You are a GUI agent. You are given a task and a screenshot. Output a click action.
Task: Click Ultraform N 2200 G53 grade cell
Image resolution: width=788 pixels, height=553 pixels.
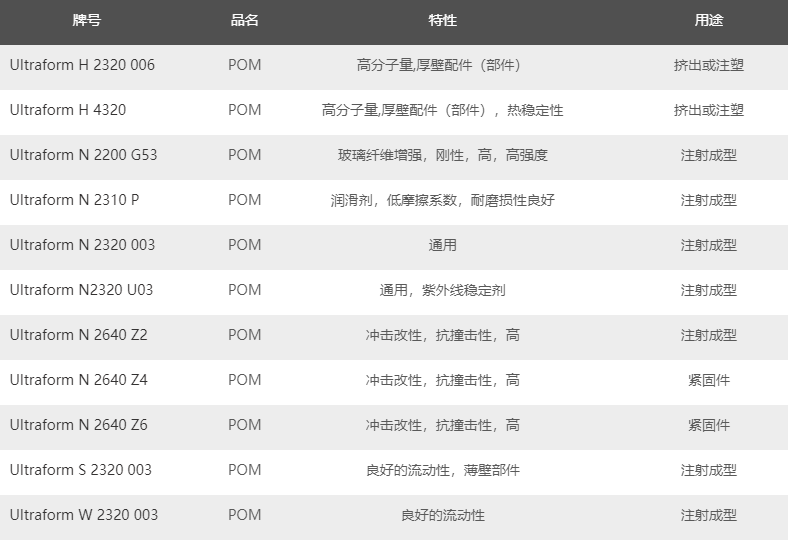[x=83, y=155]
